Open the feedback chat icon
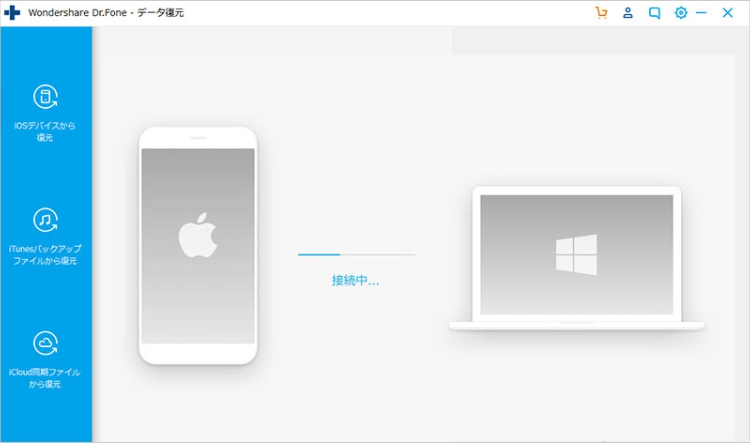The image size is (750, 443). pyautogui.click(x=654, y=12)
